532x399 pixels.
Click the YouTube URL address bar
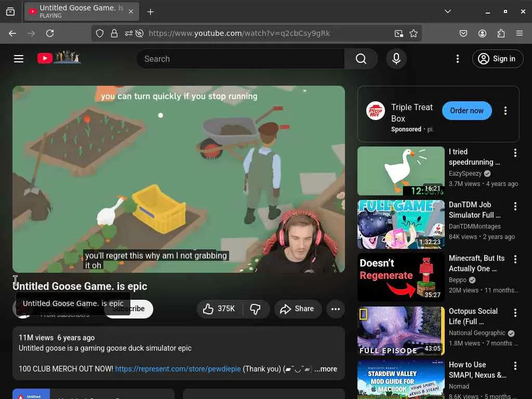point(239,33)
